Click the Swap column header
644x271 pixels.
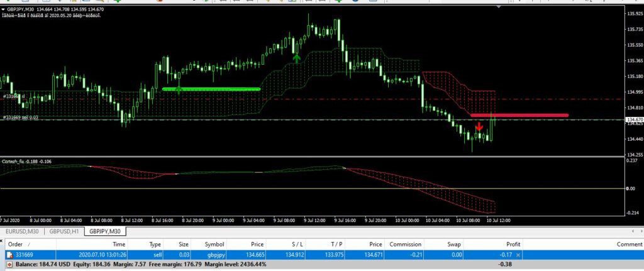tap(443, 245)
